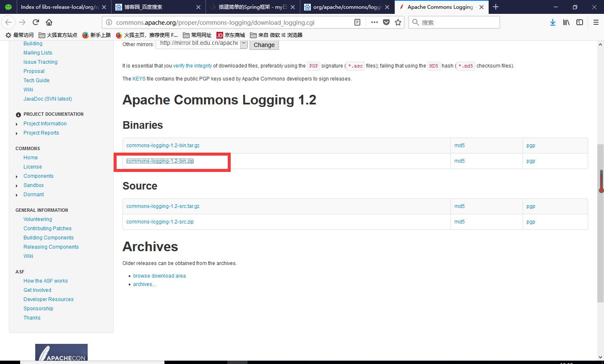Open Issue Tracking in sidebar
604x364 pixels.
tap(40, 62)
